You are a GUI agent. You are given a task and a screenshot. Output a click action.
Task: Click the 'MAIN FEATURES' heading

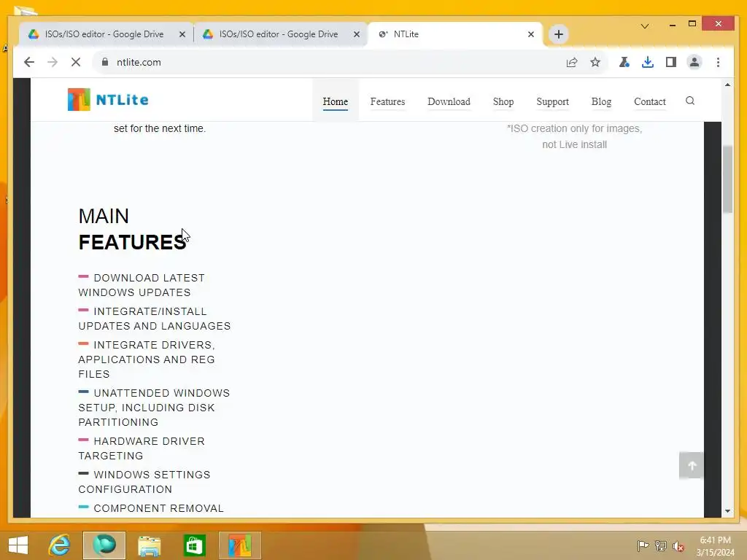click(133, 229)
